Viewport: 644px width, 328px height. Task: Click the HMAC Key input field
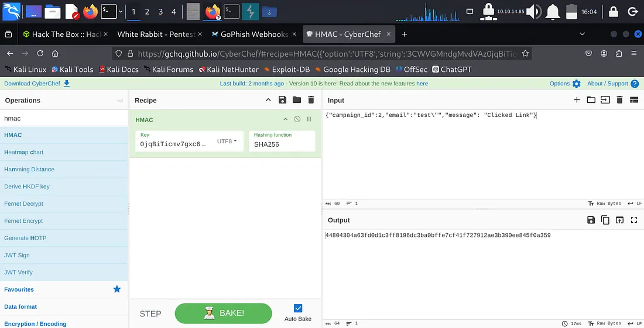click(x=174, y=141)
